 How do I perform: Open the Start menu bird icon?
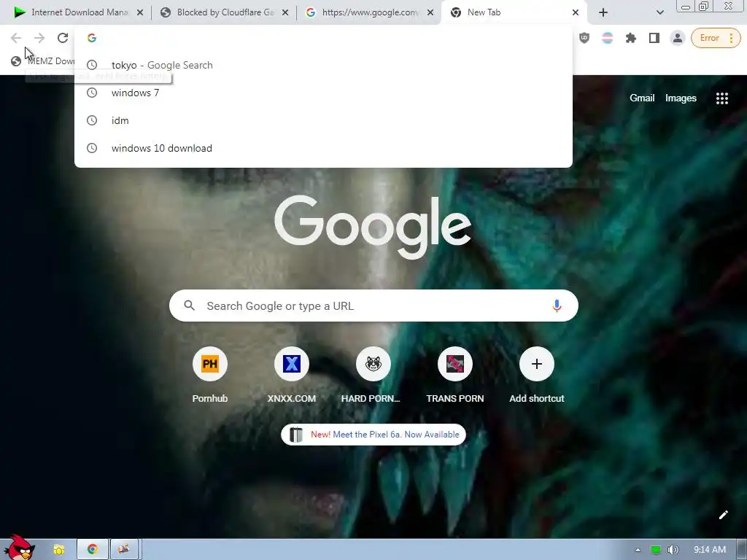tap(19, 548)
